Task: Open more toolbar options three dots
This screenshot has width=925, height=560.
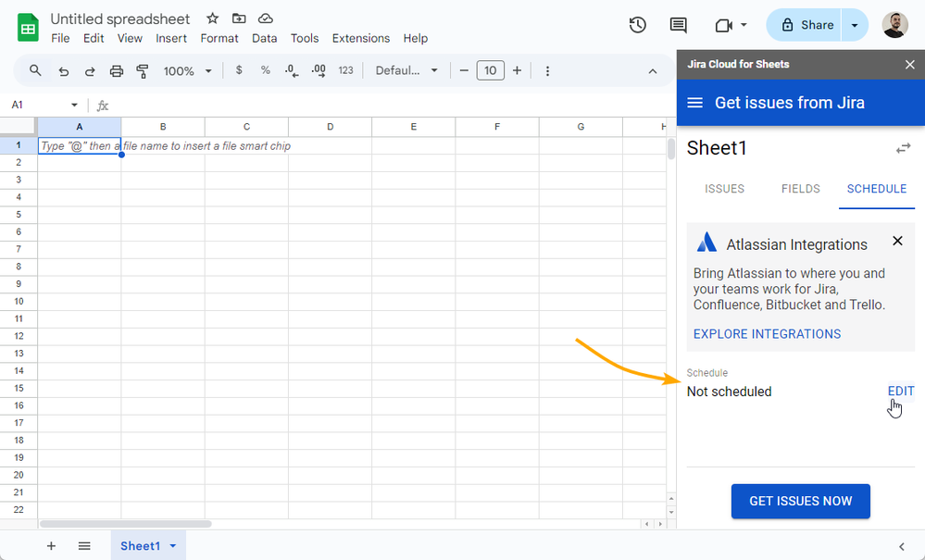Action: tap(547, 70)
